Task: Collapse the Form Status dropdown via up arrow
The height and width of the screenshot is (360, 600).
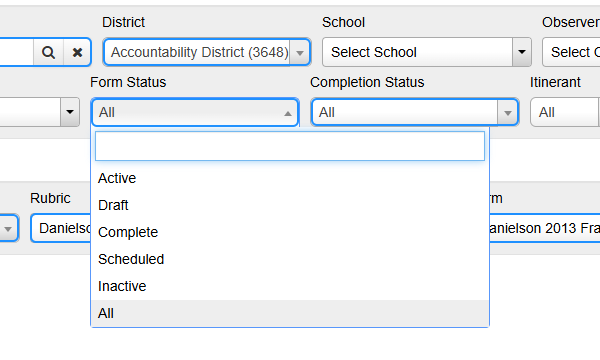Action: [288, 113]
